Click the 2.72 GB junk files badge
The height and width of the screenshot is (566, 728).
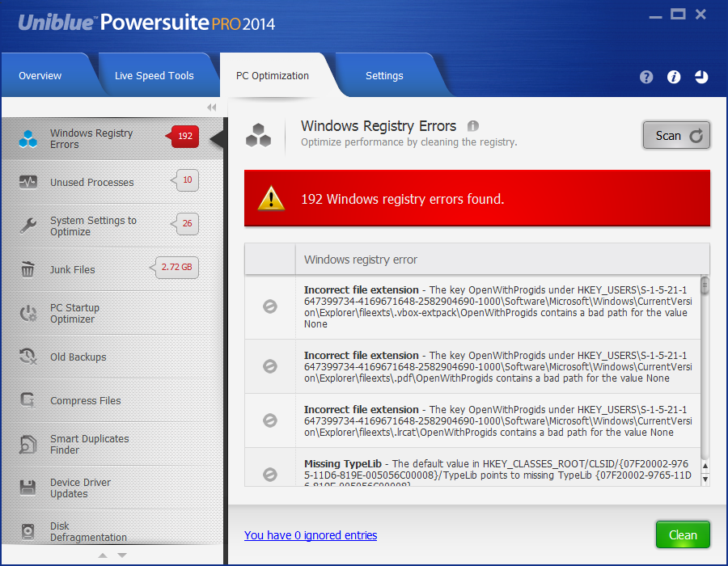[176, 267]
